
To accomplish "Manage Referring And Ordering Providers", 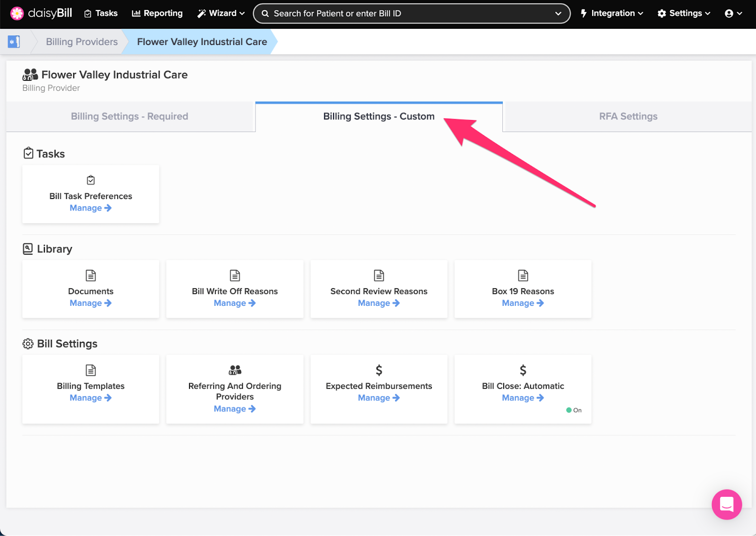I will (x=235, y=409).
